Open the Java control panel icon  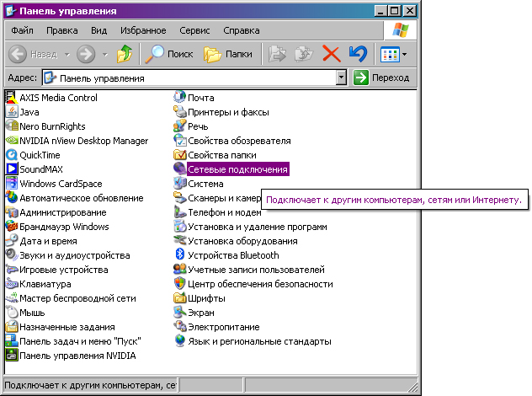pos(12,112)
